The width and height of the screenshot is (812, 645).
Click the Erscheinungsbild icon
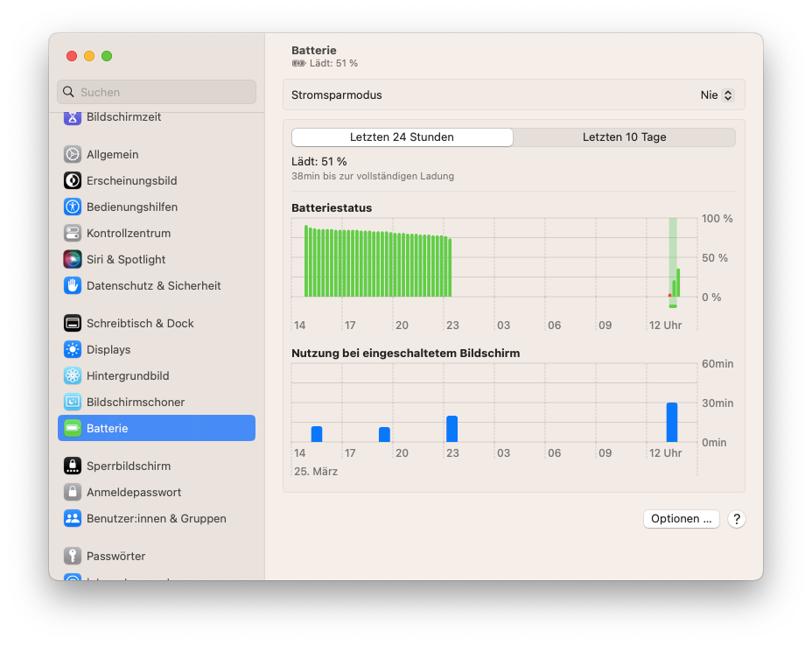coord(73,181)
